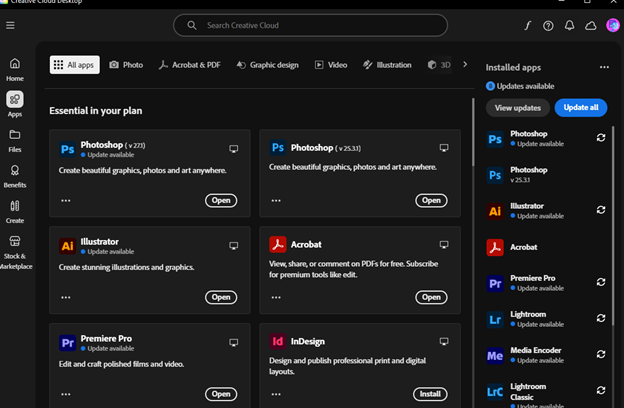
Task: Click LrC icon in Installed apps
Action: click(495, 392)
